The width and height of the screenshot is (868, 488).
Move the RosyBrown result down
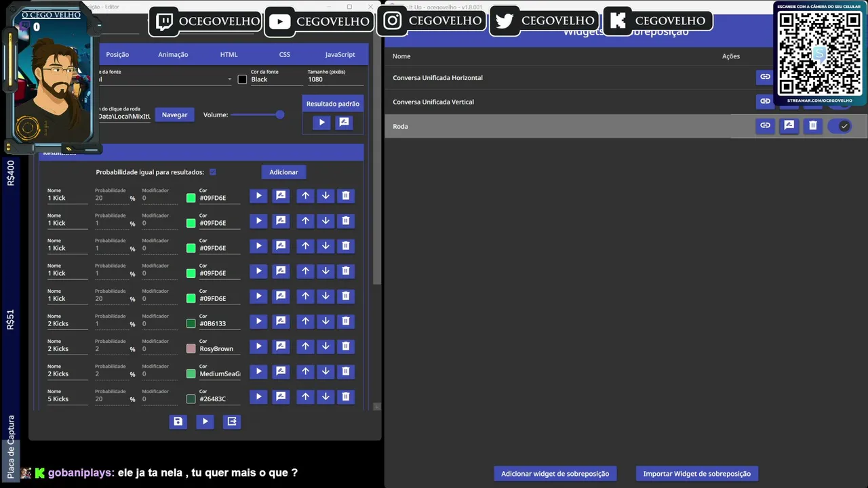pos(325,346)
